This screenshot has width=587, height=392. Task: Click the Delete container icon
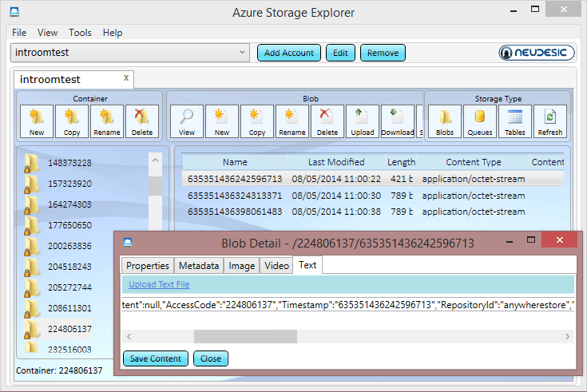142,121
